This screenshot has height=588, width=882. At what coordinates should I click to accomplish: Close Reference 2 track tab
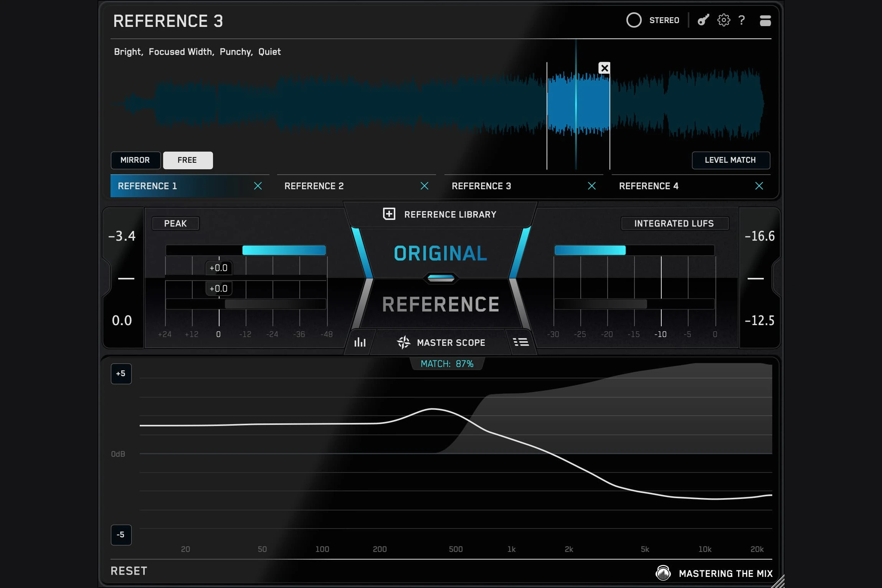424,186
